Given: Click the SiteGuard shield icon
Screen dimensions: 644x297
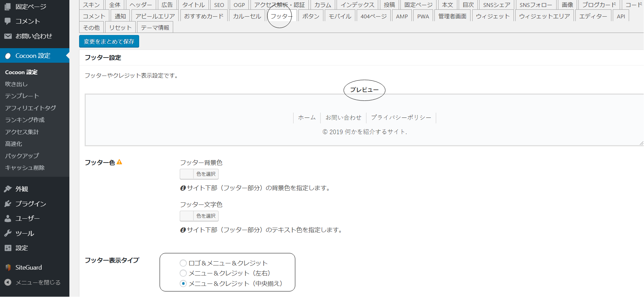Looking at the screenshot, I should pyautogui.click(x=8, y=268).
